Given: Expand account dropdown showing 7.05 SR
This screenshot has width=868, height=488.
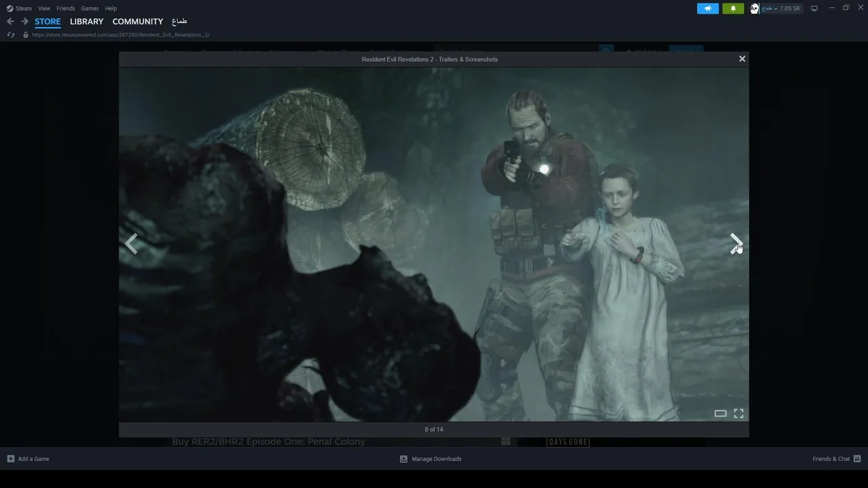Looking at the screenshot, I should click(x=781, y=8).
